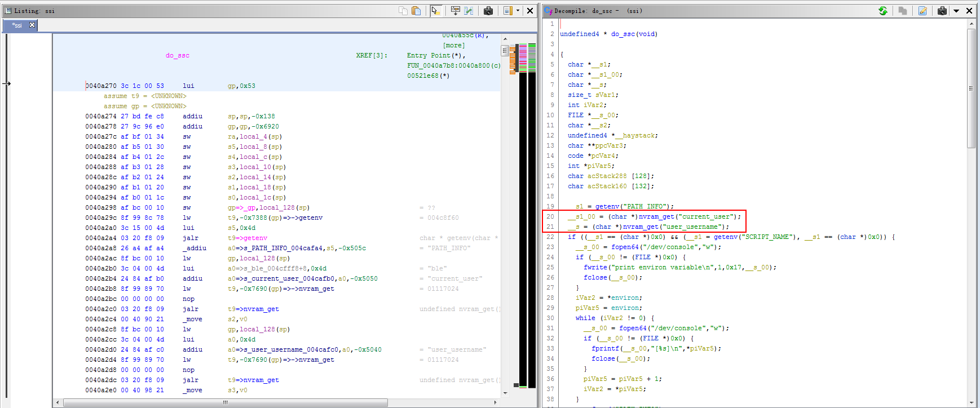Click the Copy icon in Listing toolbar
The height and width of the screenshot is (408, 980).
(403, 11)
